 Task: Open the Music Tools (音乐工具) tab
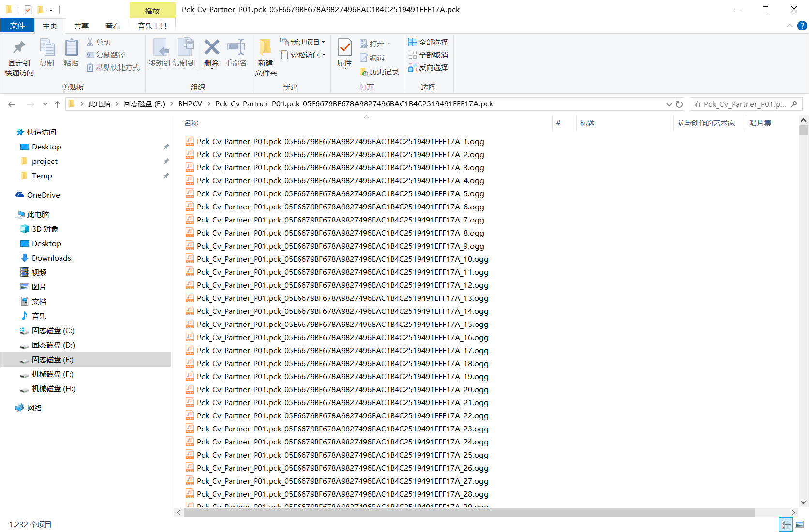pyautogui.click(x=152, y=26)
